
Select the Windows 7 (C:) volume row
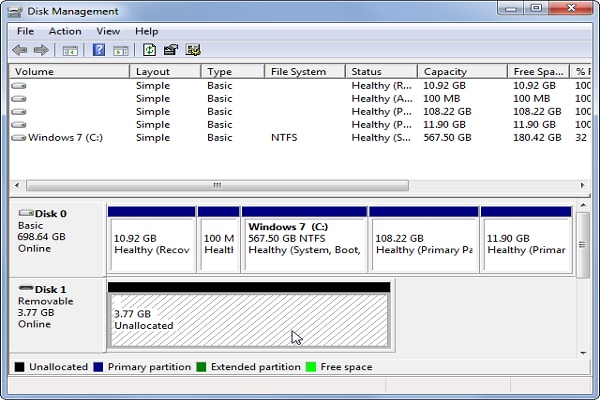(x=298, y=137)
